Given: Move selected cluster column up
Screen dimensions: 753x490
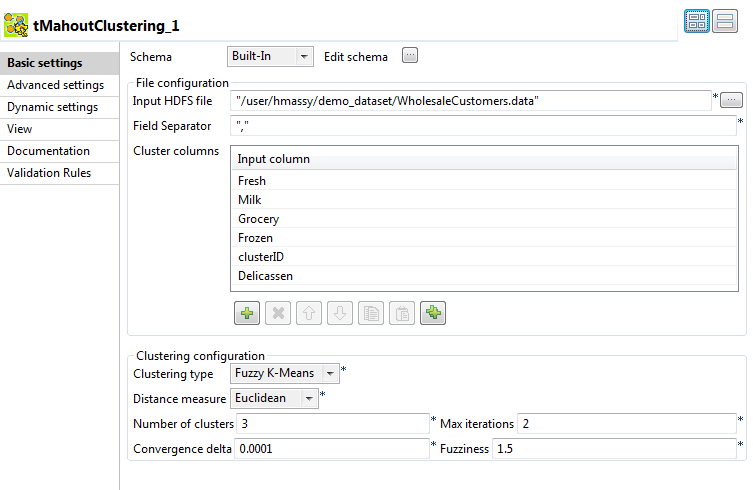Looking at the screenshot, I should point(309,313).
